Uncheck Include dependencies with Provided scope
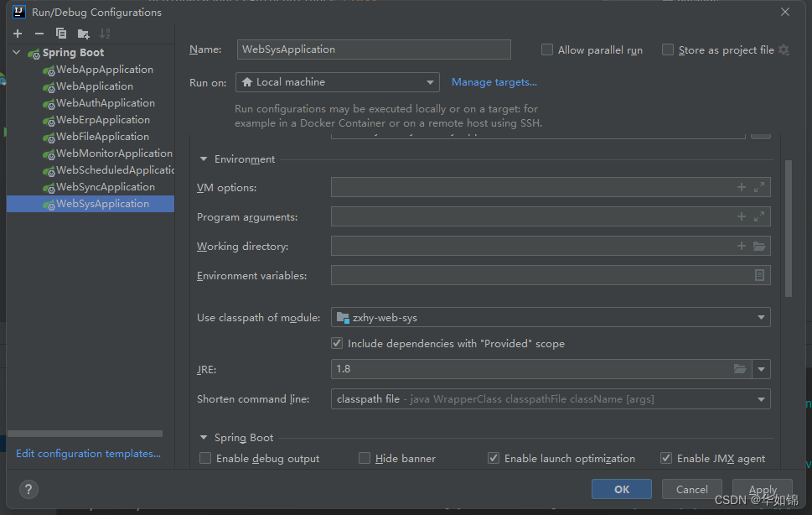 pyautogui.click(x=337, y=343)
